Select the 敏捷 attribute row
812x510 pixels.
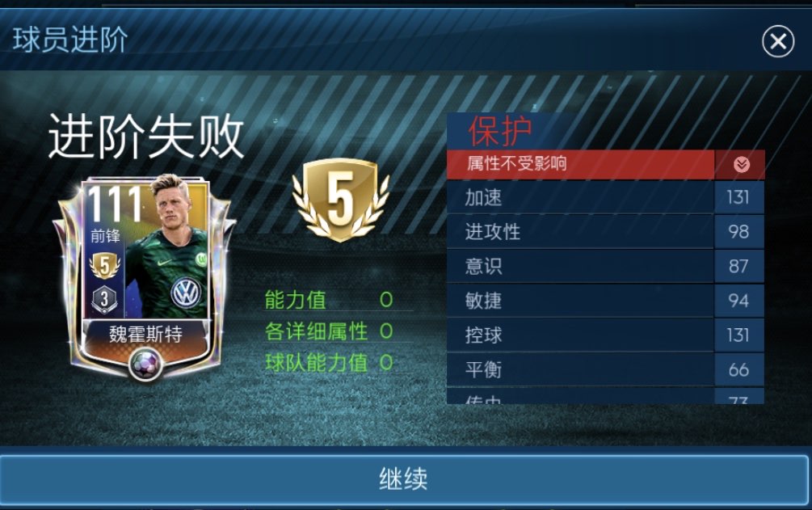click(x=605, y=301)
